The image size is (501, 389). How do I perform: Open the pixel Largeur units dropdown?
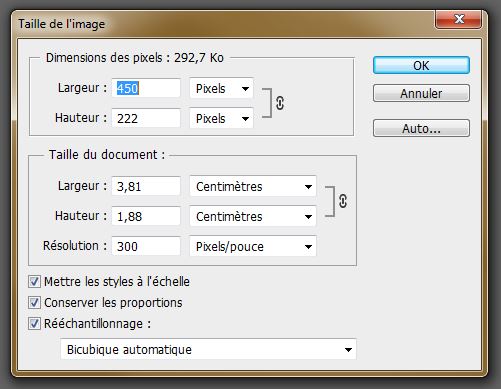pos(221,89)
